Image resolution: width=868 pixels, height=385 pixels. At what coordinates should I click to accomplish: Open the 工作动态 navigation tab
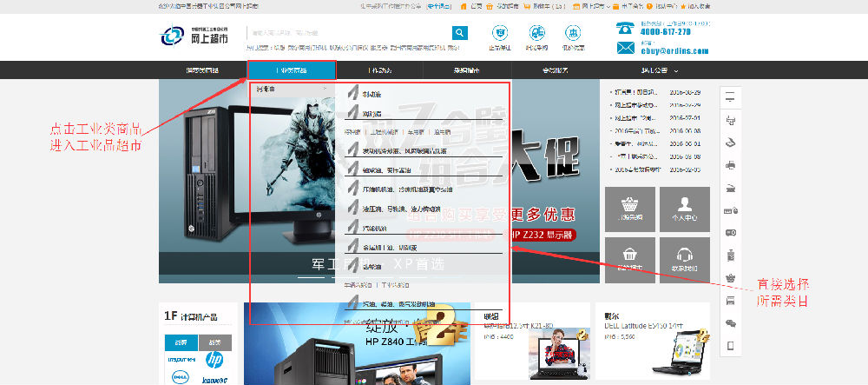click(x=380, y=70)
